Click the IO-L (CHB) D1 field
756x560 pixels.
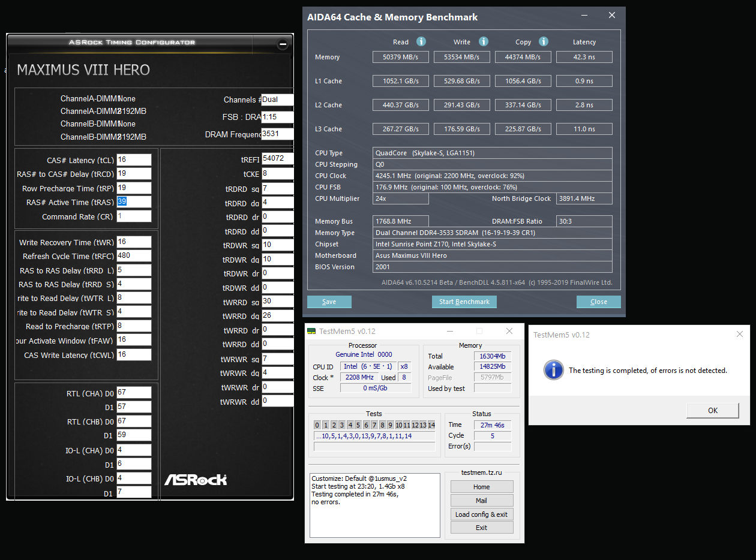(134, 492)
